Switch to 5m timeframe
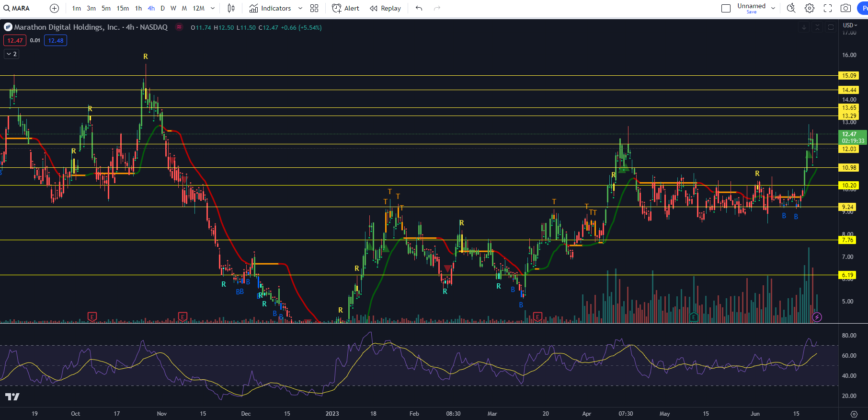The height and width of the screenshot is (420, 868). (x=106, y=8)
